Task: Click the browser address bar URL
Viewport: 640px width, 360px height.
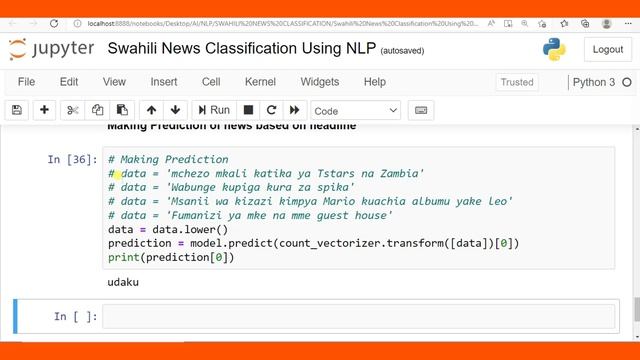Action: pyautogui.click(x=282, y=24)
